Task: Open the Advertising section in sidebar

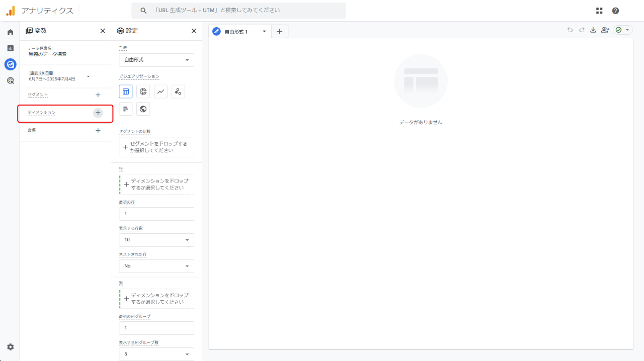Action: click(10, 80)
